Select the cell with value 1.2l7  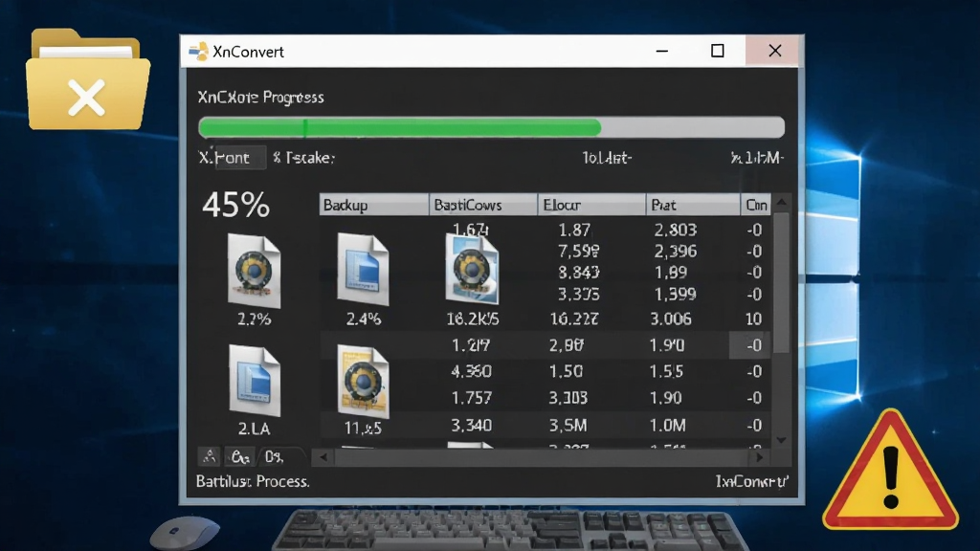pos(471,344)
